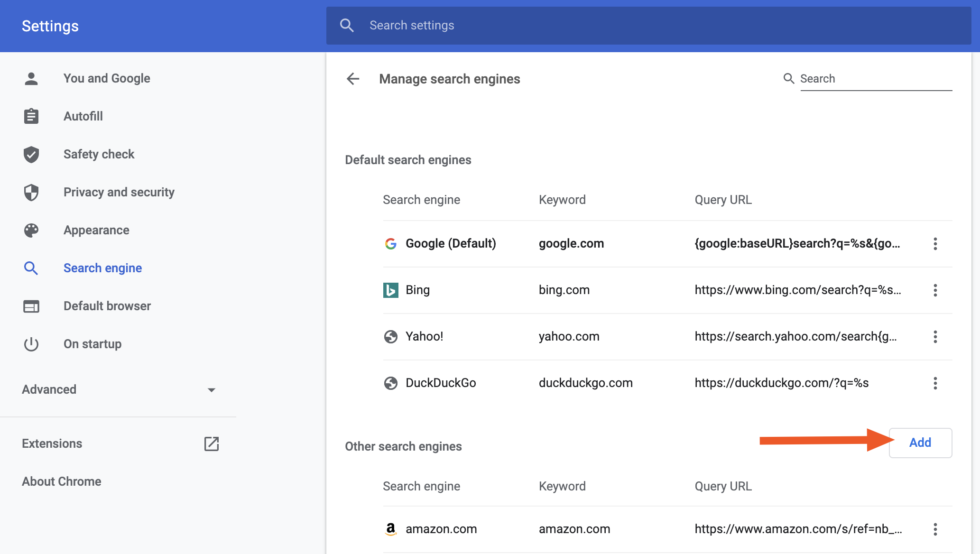Open Privacy and security settings
The width and height of the screenshot is (980, 554).
coord(119,192)
